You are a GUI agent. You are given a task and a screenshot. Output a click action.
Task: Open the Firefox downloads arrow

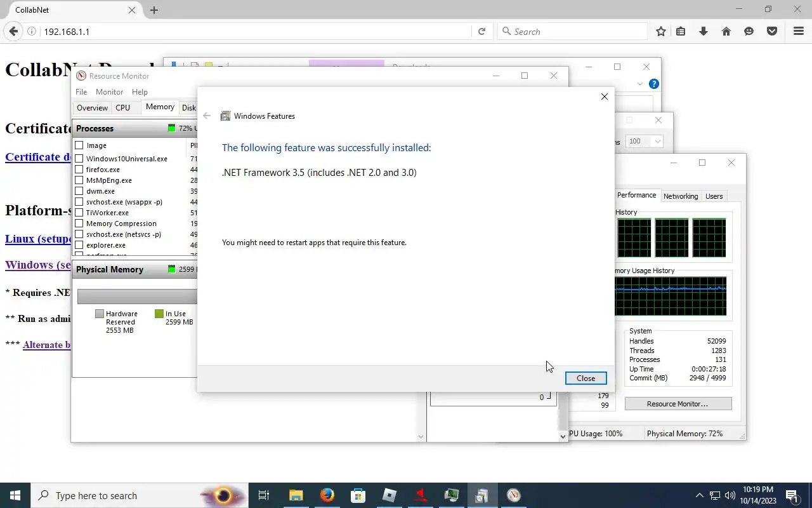pos(704,31)
